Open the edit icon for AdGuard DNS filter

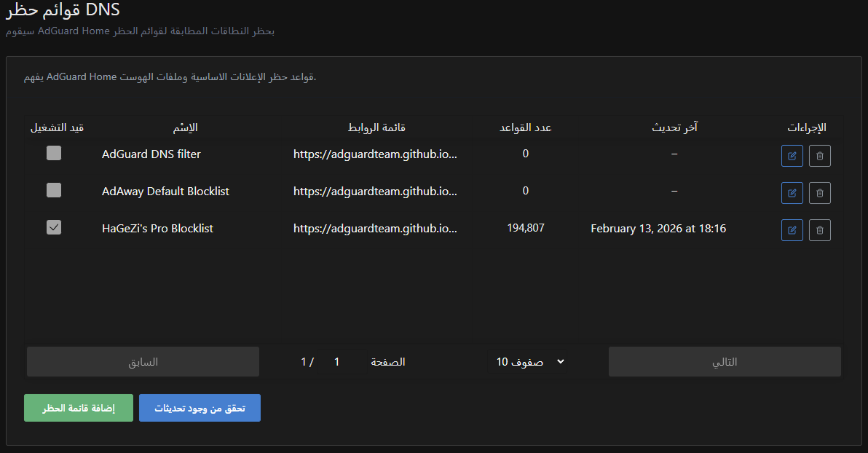tap(792, 155)
